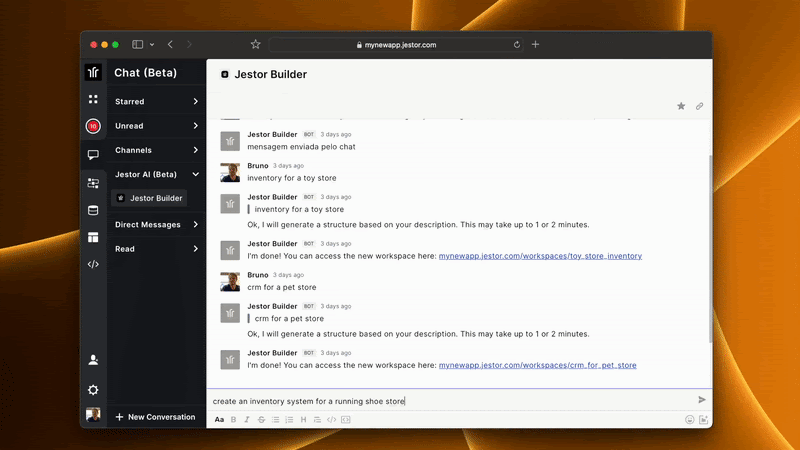Apply strikethrough formatting in message toolbar
Image resolution: width=800 pixels, height=450 pixels.
pos(261,419)
